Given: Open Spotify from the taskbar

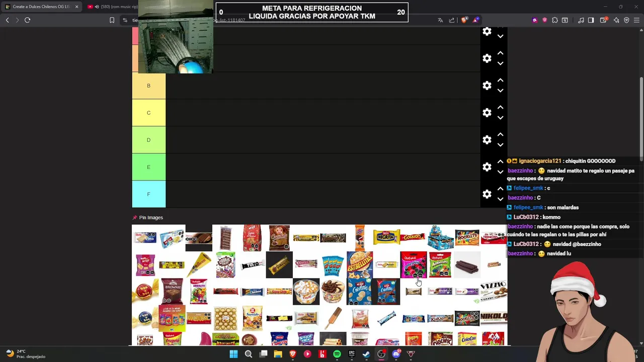Looking at the screenshot, I should click(337, 354).
